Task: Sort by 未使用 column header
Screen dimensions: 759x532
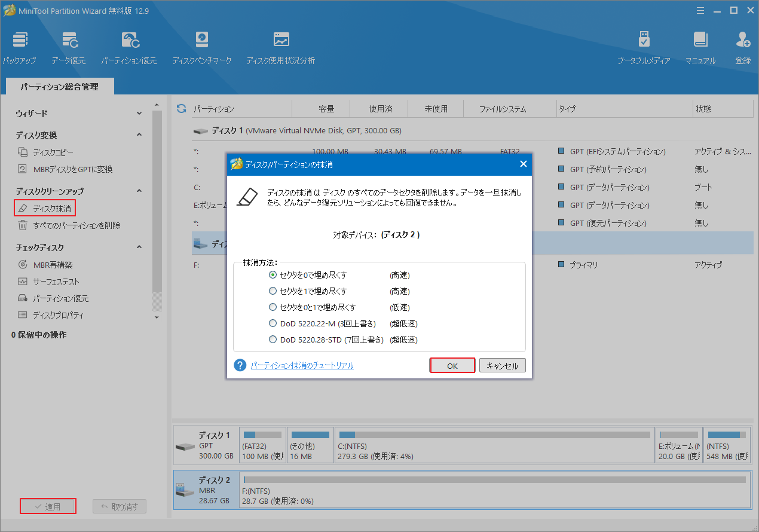Action: coord(436,109)
